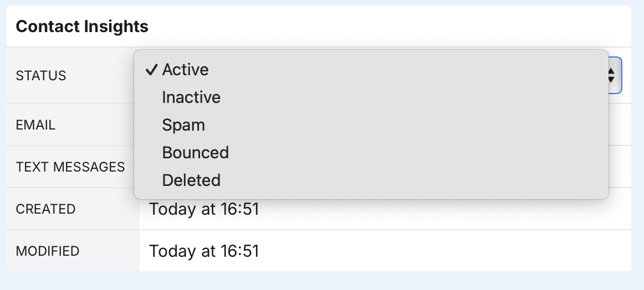Click the Status select up-down arrows
The height and width of the screenshot is (290, 644).
[611, 75]
